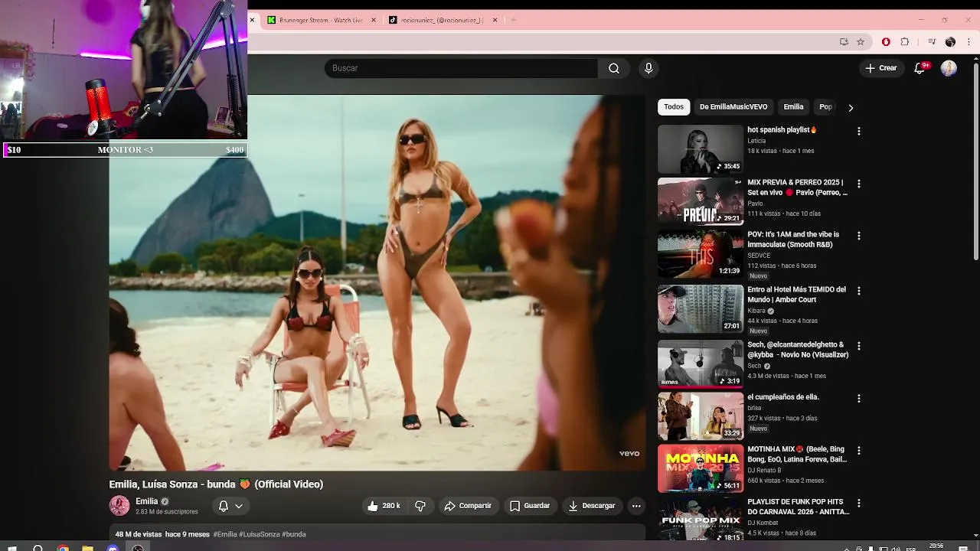This screenshot has height=551, width=980.
Task: Open hot spanish playlist thumbnail
Action: click(x=701, y=149)
